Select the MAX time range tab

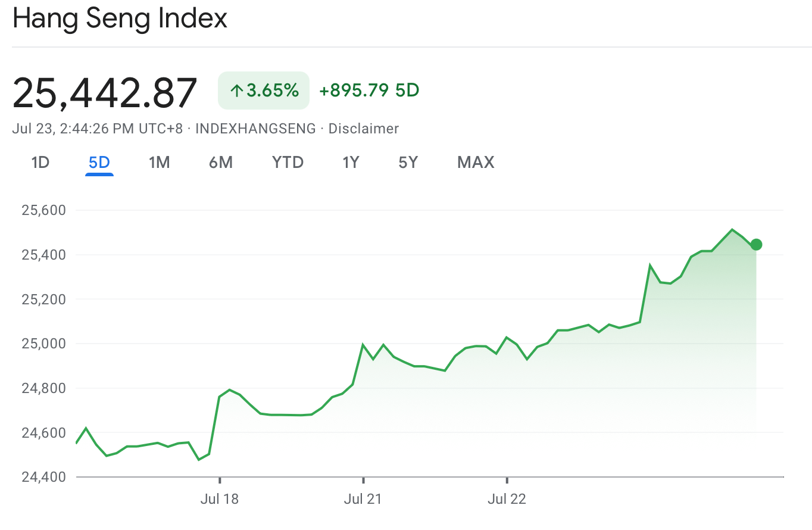pos(476,162)
